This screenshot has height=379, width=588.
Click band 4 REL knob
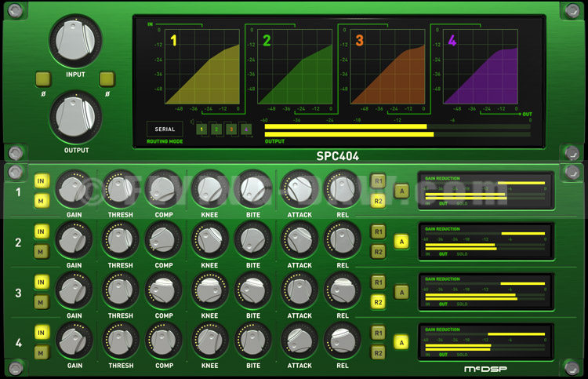click(x=343, y=341)
